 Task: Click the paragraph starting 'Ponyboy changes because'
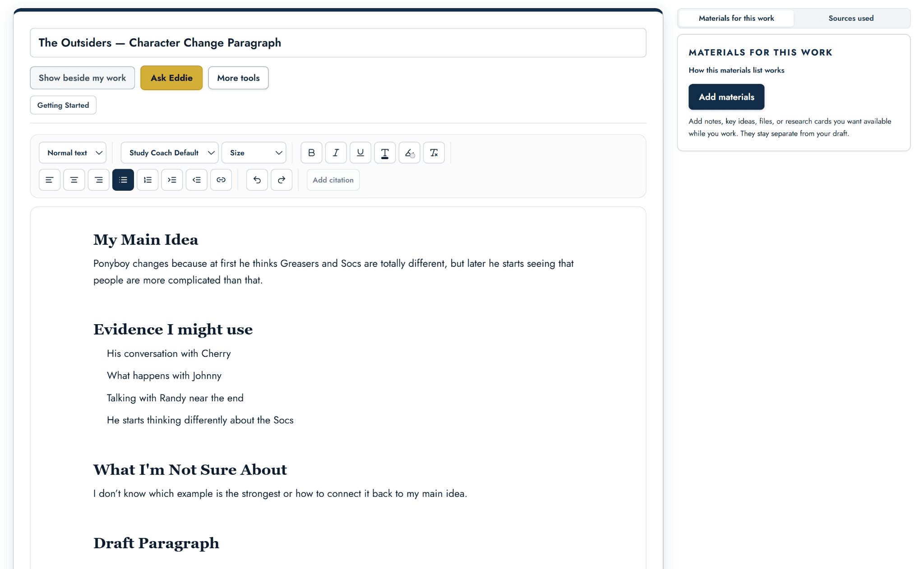tap(333, 272)
